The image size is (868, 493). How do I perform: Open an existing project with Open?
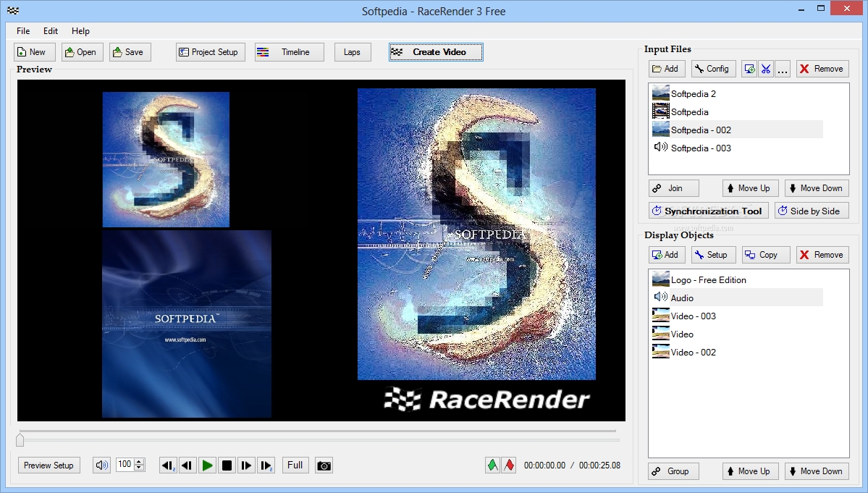point(82,52)
